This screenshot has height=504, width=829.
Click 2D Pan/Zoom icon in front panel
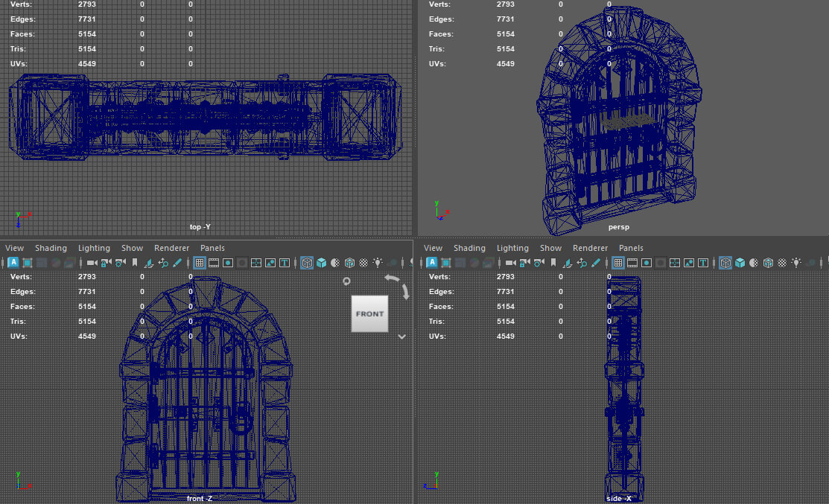(163, 263)
